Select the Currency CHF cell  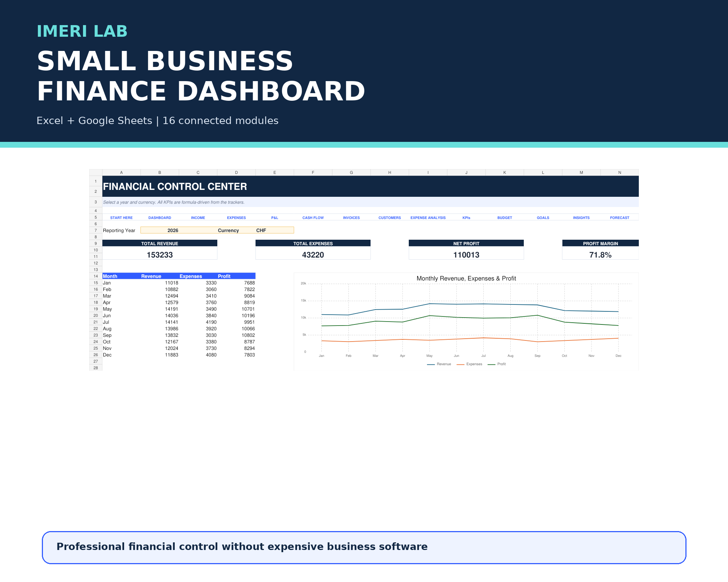[261, 230]
